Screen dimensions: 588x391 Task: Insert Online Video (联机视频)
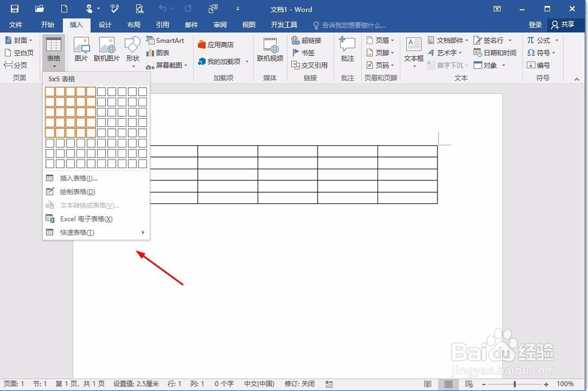270,49
